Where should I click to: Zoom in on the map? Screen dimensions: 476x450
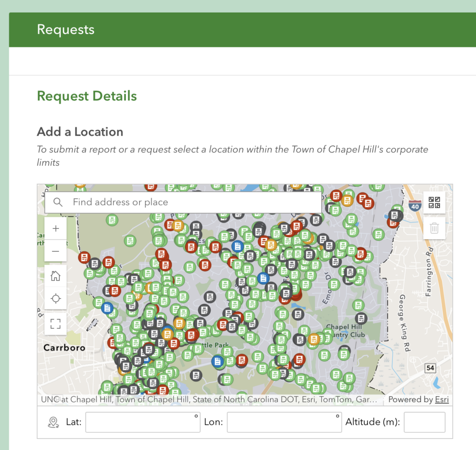tap(56, 228)
